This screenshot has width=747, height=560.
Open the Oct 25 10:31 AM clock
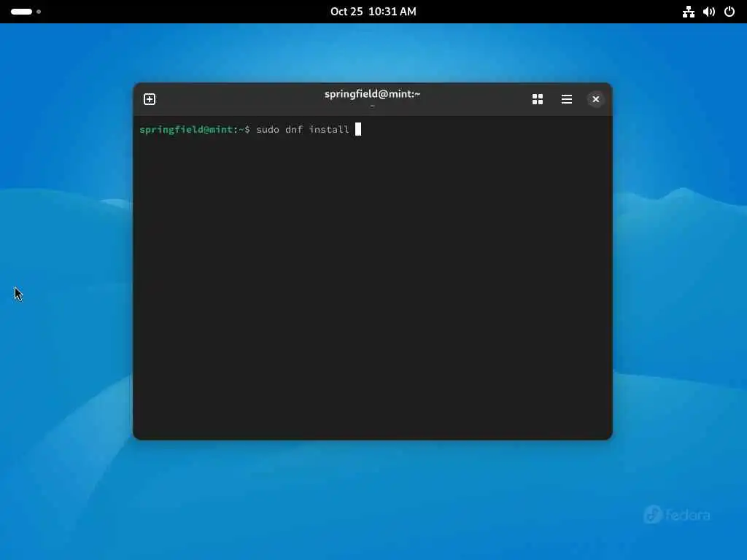click(373, 12)
